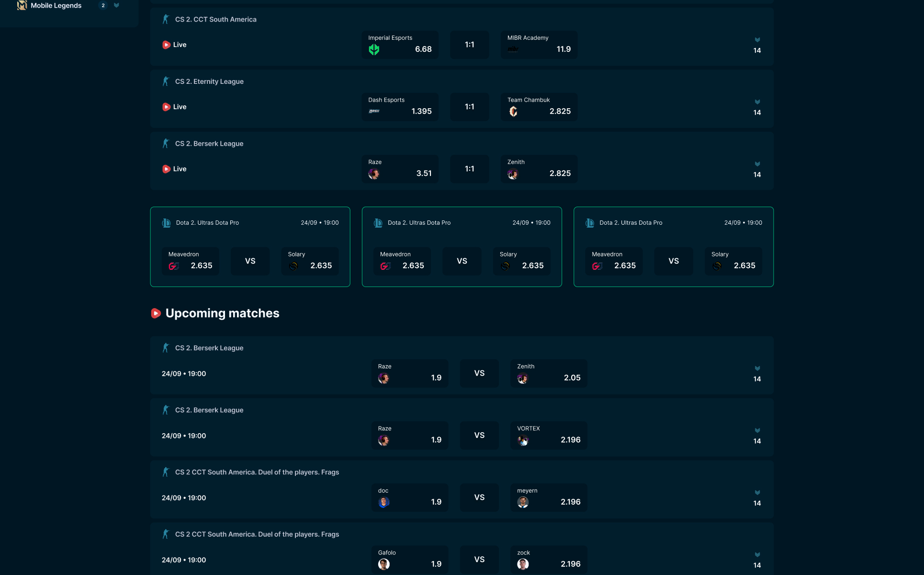Expand markets for Raze vs Zenith live match
This screenshot has width=924, height=575.
tap(757, 164)
